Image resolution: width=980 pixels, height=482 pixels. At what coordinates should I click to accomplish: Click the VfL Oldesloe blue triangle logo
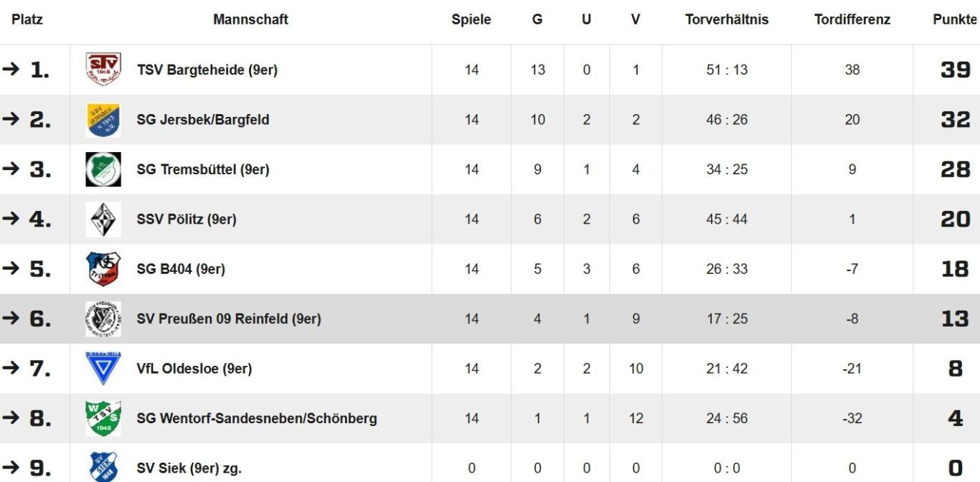[x=103, y=369]
